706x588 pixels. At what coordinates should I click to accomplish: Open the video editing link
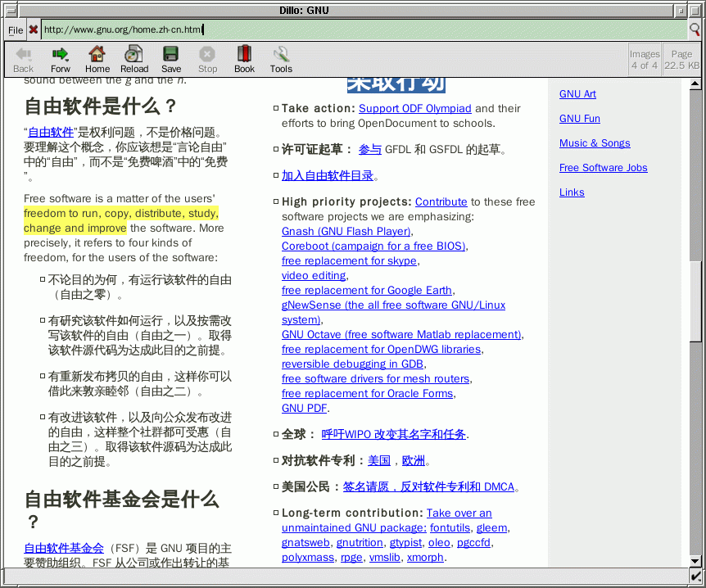pyautogui.click(x=314, y=275)
